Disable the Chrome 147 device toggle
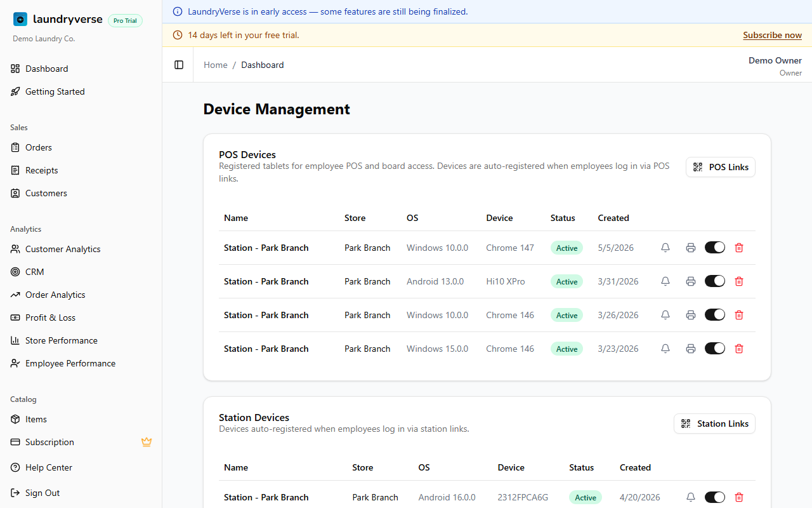Viewport: 812px width, 508px height. tap(715, 248)
